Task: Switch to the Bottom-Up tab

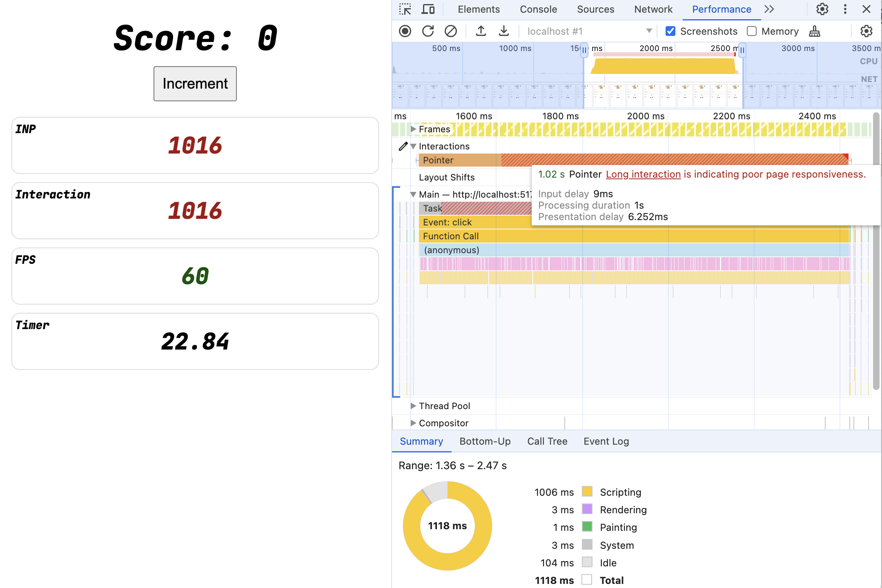Action: click(x=485, y=441)
